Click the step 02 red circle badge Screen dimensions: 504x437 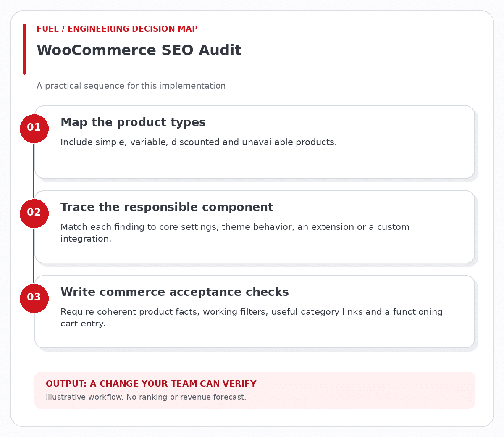(x=34, y=213)
